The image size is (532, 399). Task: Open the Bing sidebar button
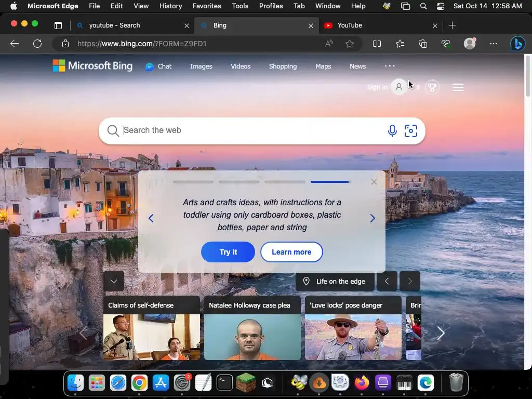(518, 44)
